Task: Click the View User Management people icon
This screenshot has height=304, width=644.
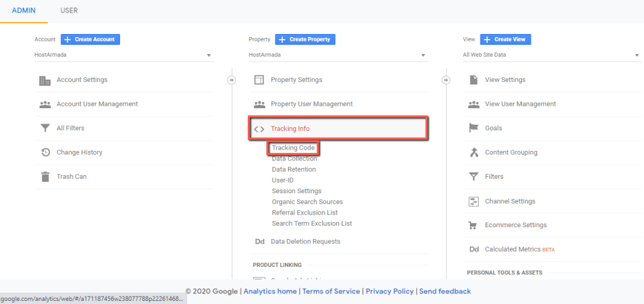Action: click(x=474, y=104)
